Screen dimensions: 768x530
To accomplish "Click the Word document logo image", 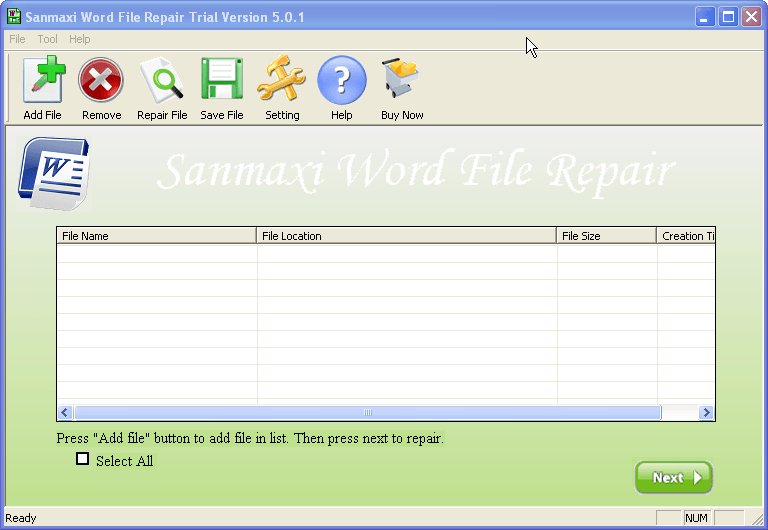I will [54, 174].
